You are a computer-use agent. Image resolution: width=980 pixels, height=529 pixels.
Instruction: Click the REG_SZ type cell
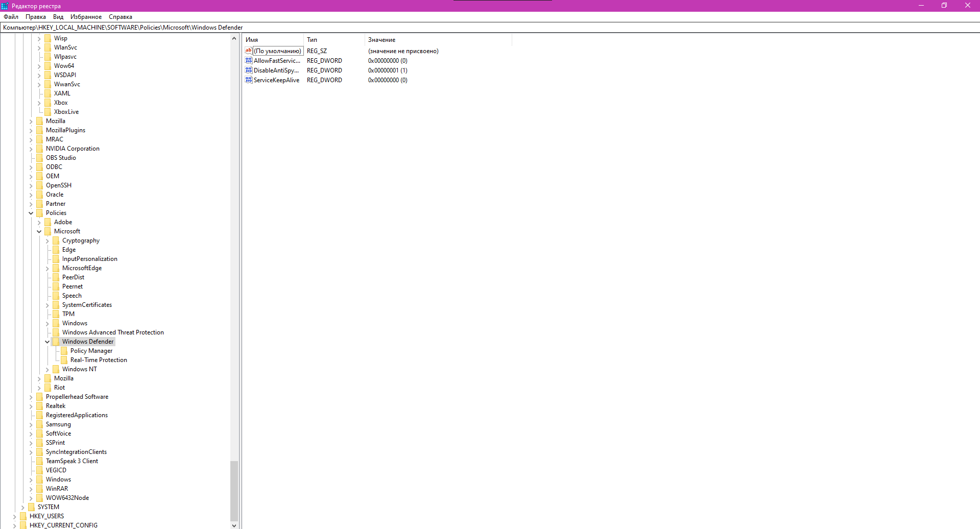point(317,51)
